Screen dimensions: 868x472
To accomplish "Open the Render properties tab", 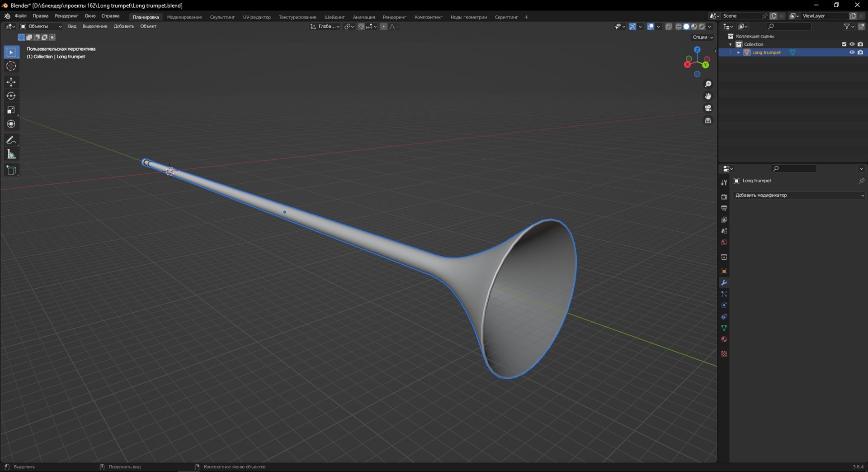I will click(x=724, y=196).
